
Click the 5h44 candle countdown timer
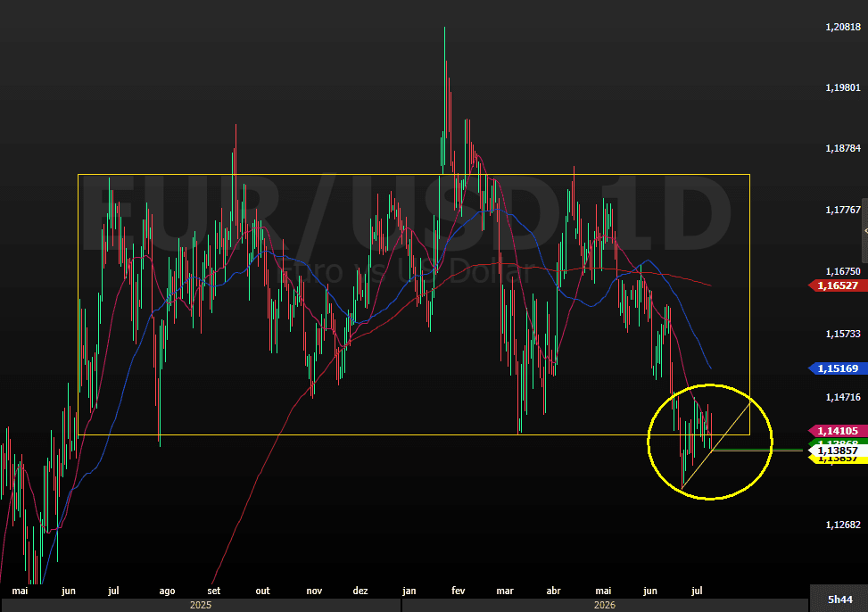tap(839, 600)
